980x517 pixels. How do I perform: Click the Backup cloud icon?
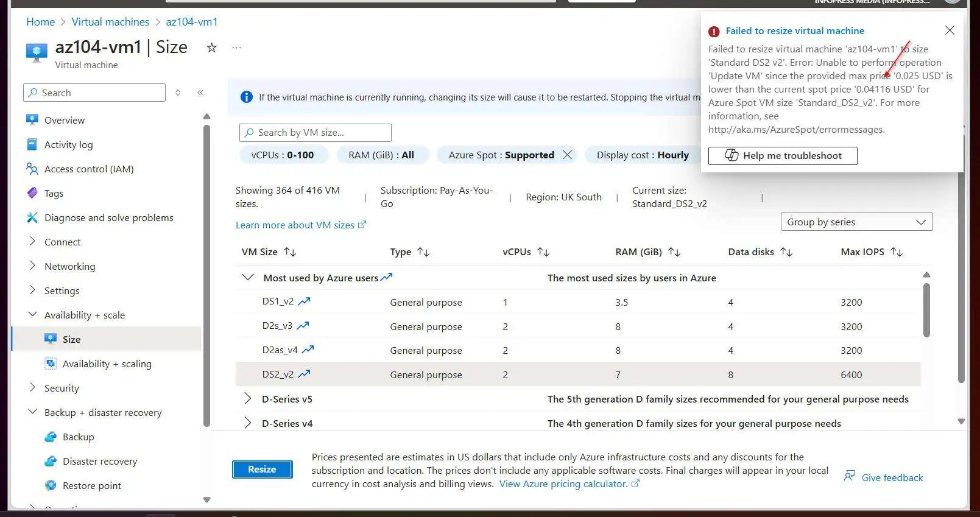(x=51, y=437)
